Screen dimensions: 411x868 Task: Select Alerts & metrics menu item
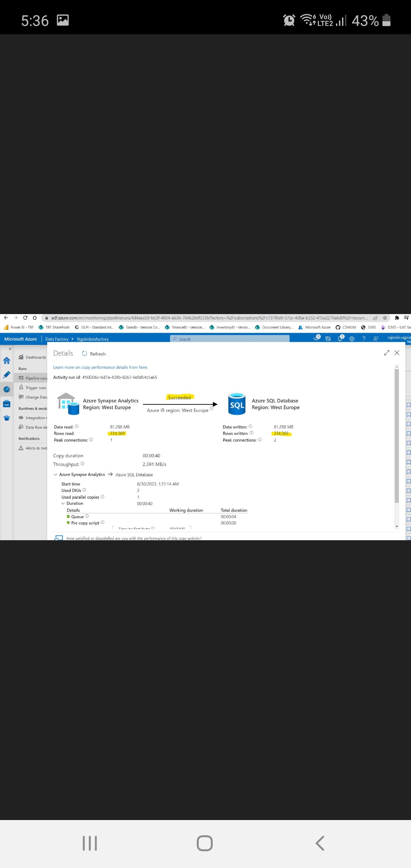33,448
